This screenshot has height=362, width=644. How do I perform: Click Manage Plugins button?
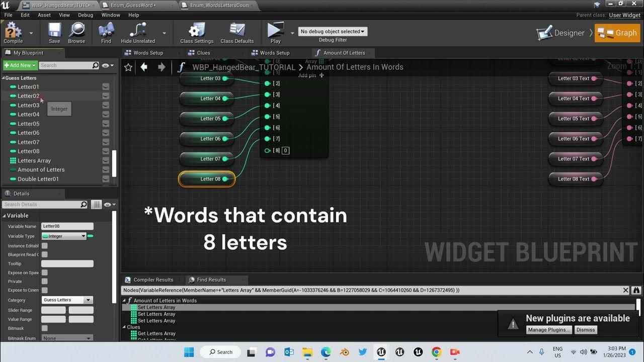[x=549, y=330]
